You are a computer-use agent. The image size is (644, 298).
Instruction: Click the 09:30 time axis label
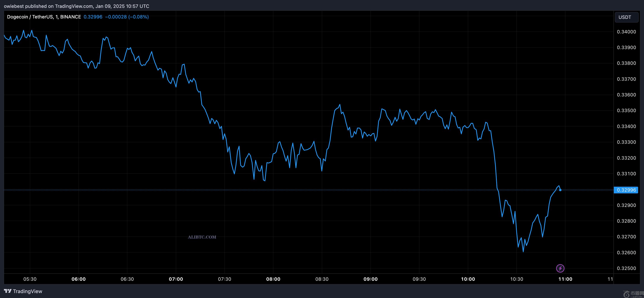pos(419,279)
